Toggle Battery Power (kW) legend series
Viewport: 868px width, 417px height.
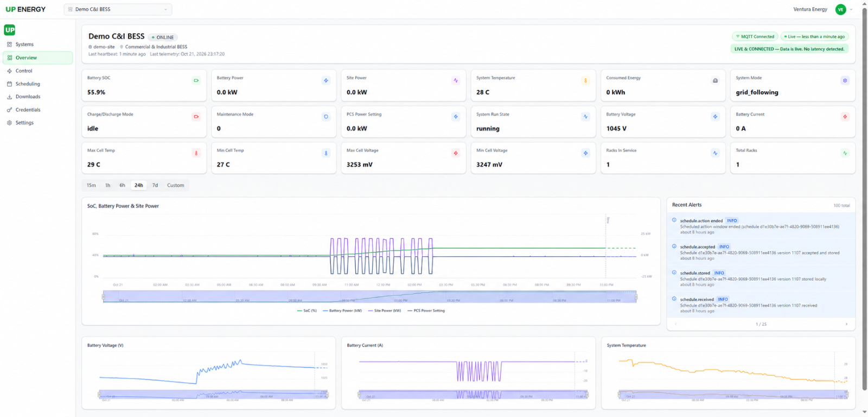(342, 311)
